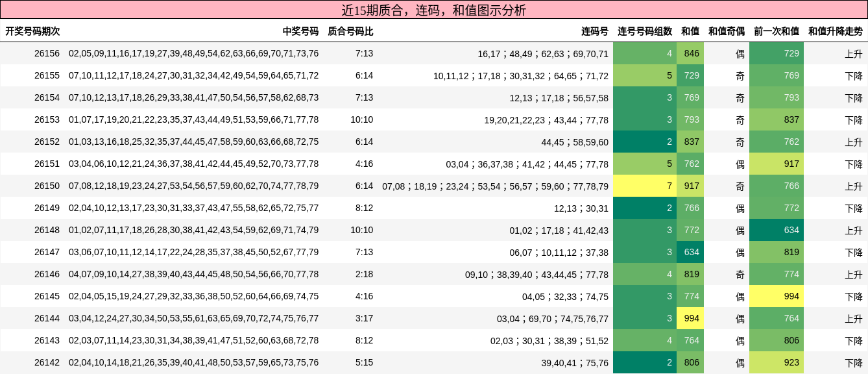Click period number 26154
The height and width of the screenshot is (374, 868).
[47, 97]
